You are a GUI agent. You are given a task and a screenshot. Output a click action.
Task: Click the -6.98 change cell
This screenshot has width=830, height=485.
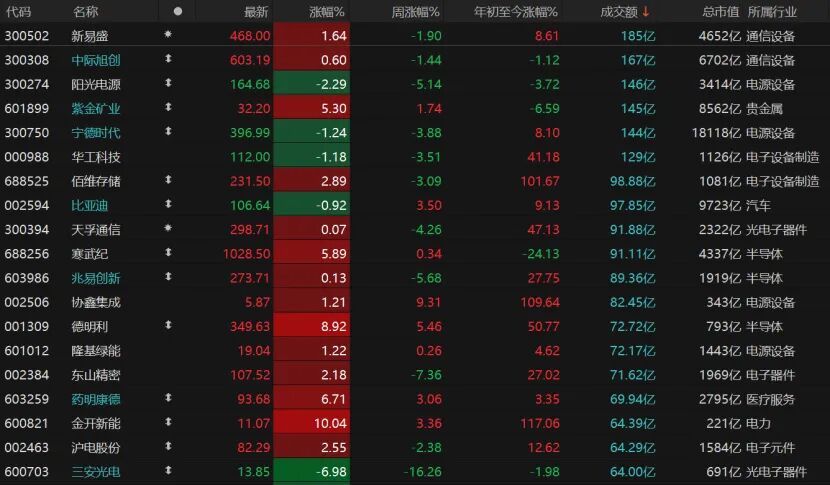pyautogui.click(x=312, y=472)
